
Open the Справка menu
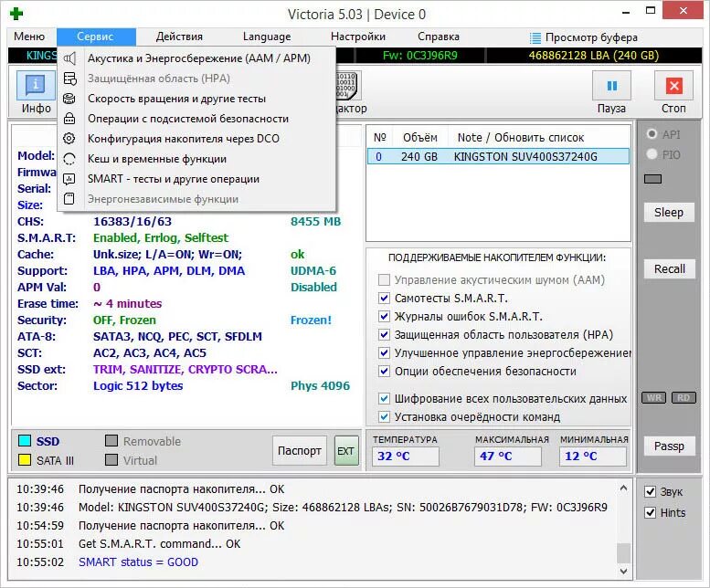pyautogui.click(x=439, y=37)
